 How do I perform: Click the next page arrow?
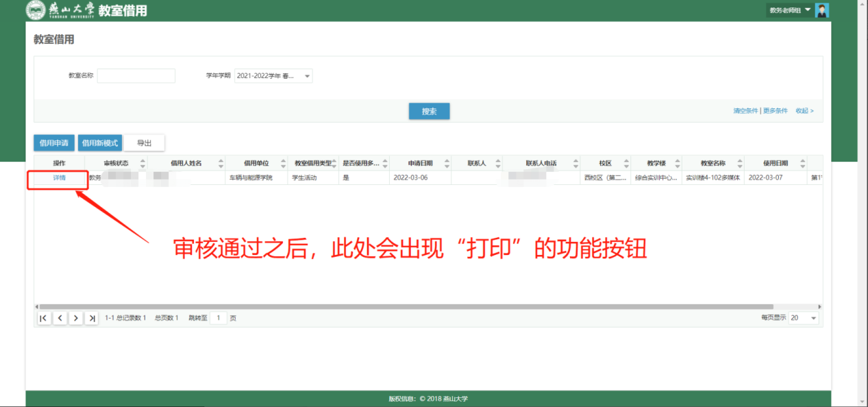tap(75, 318)
